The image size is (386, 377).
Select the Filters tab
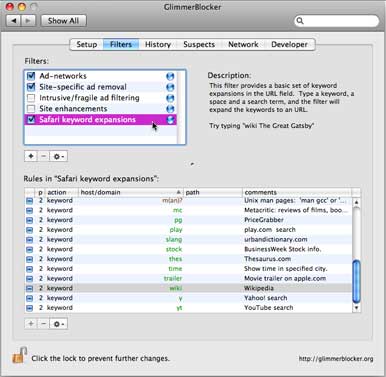[121, 44]
